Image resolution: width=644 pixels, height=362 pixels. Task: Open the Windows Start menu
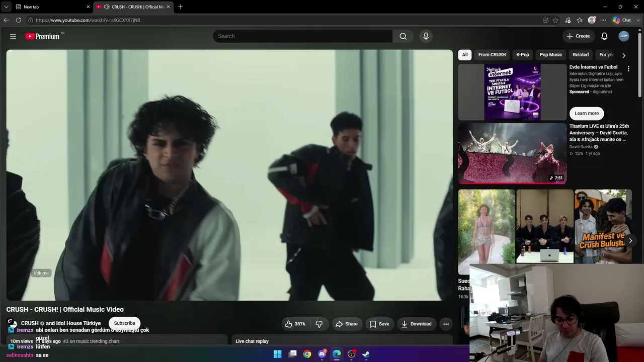(277, 354)
